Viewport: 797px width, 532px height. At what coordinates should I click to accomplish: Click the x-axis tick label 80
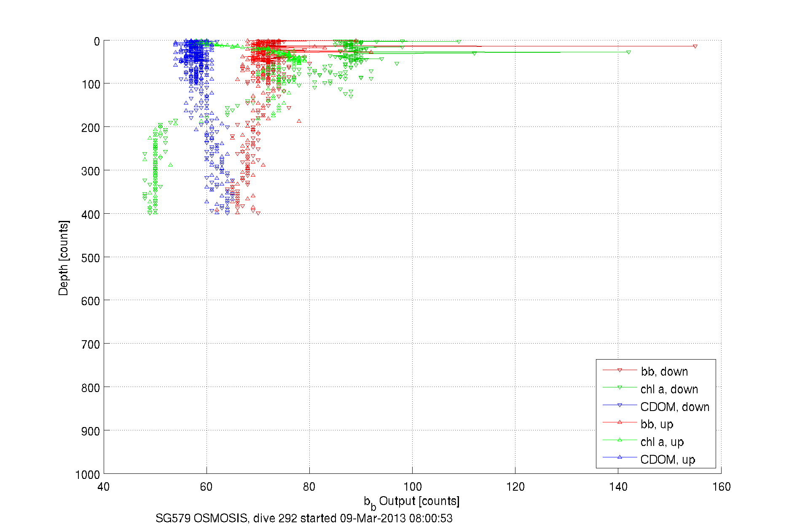tap(309, 487)
